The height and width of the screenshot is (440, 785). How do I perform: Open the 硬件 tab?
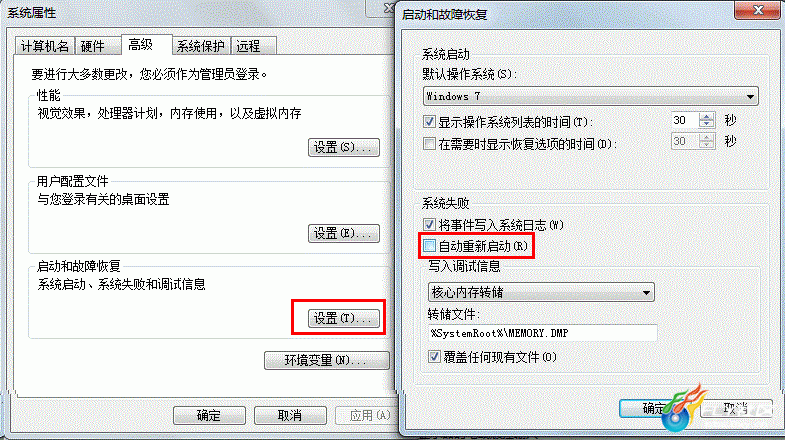[93, 46]
